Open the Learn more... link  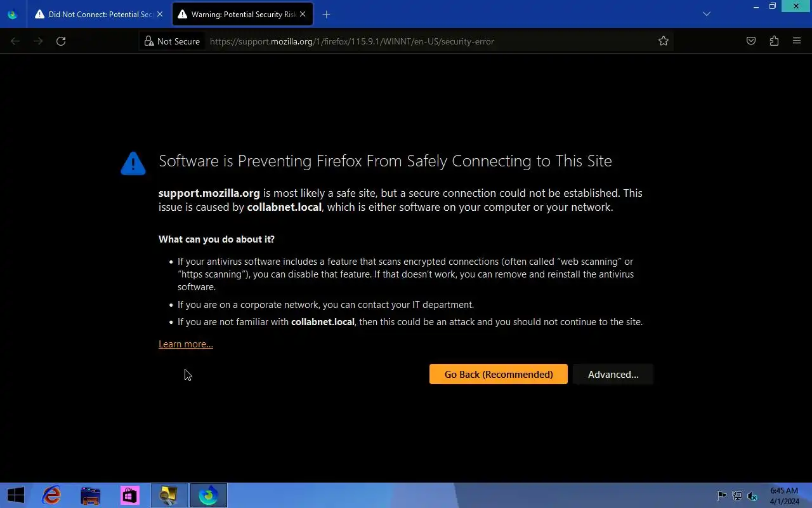[185, 344]
